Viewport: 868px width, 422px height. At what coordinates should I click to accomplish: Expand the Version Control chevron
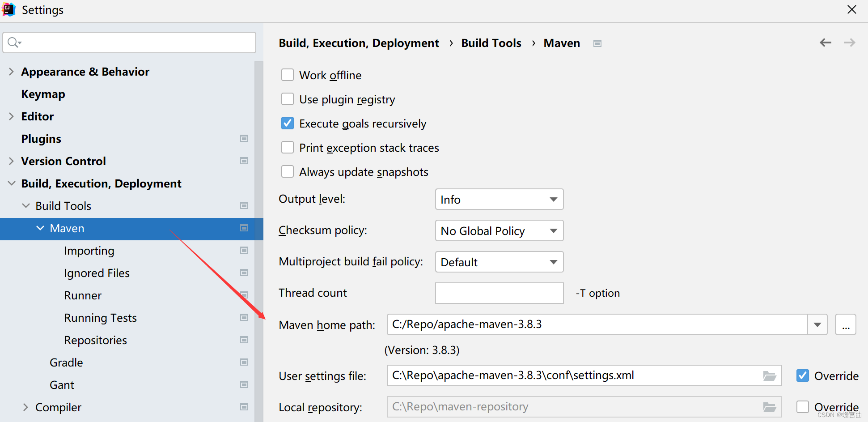(12, 161)
